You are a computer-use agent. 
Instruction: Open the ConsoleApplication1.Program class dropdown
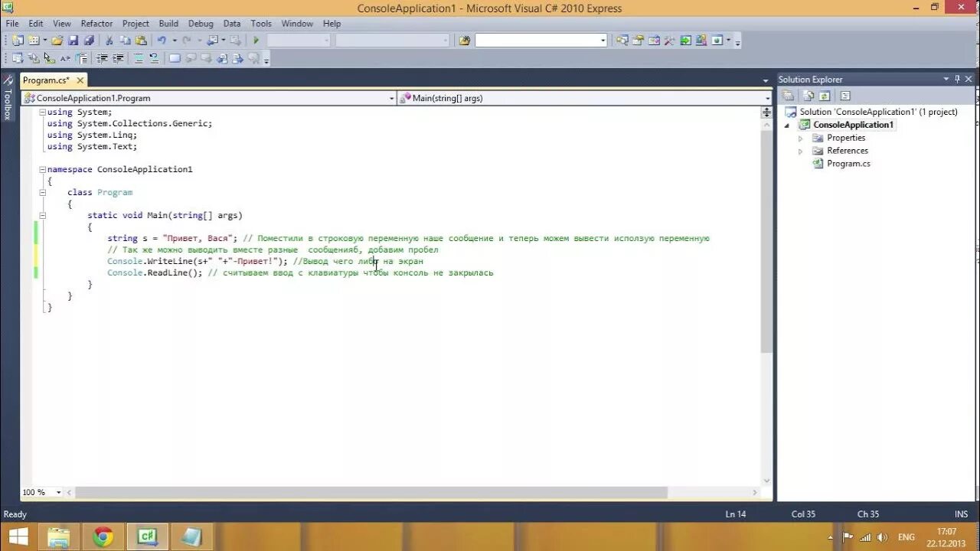[391, 98]
